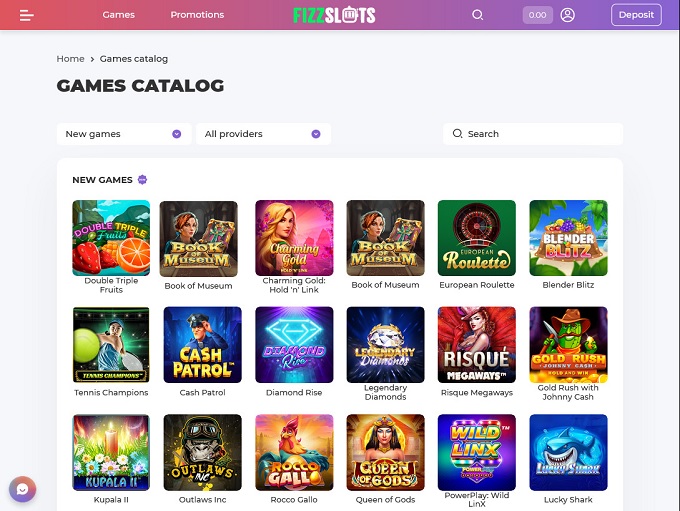680x511 pixels.
Task: Click the games Search input field
Action: 533,134
